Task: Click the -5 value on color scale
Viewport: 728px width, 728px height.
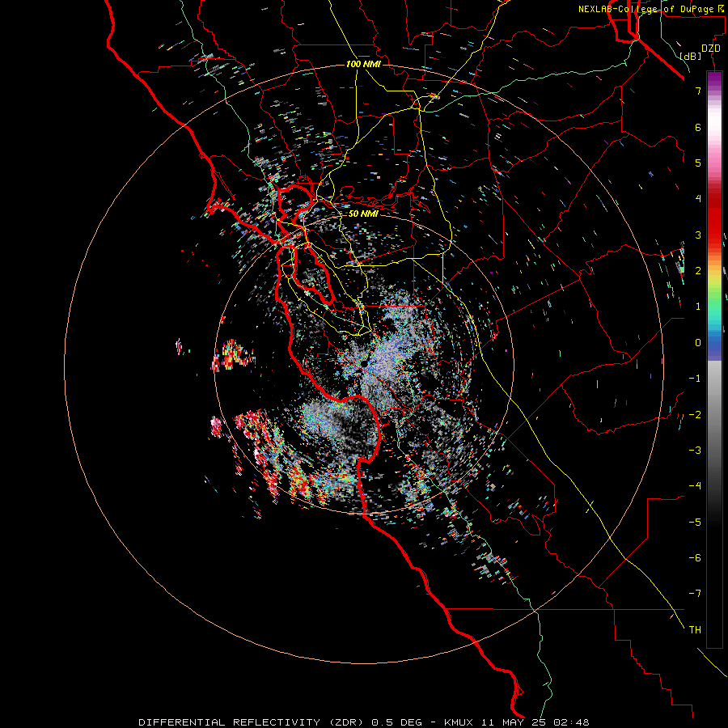Action: click(x=695, y=523)
